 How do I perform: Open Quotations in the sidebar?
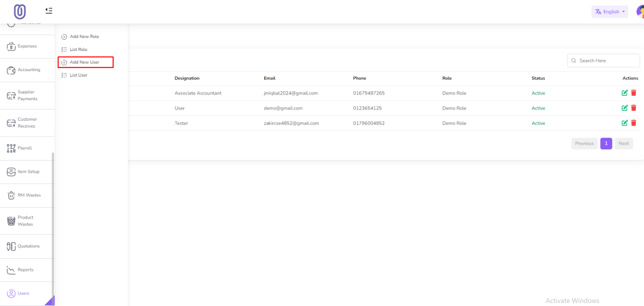point(27,246)
